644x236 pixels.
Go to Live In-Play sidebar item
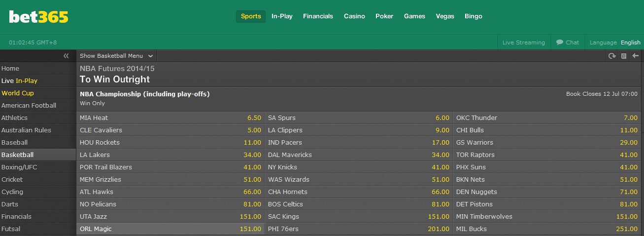(20, 80)
